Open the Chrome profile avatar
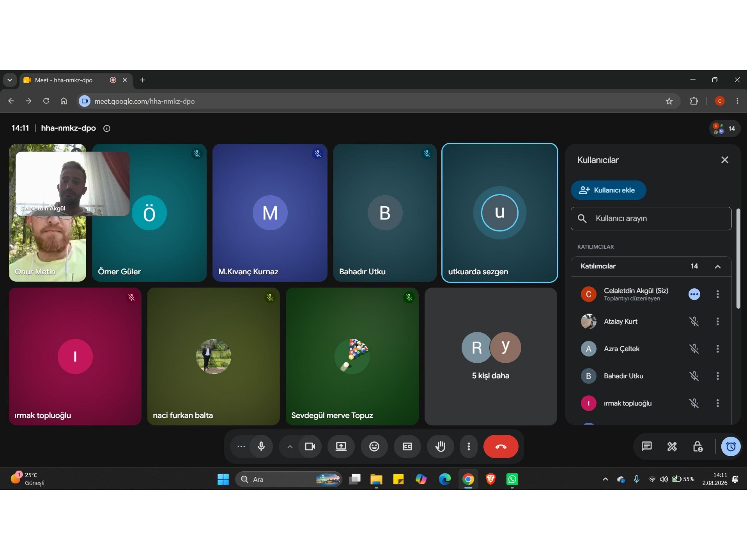 pyautogui.click(x=720, y=101)
